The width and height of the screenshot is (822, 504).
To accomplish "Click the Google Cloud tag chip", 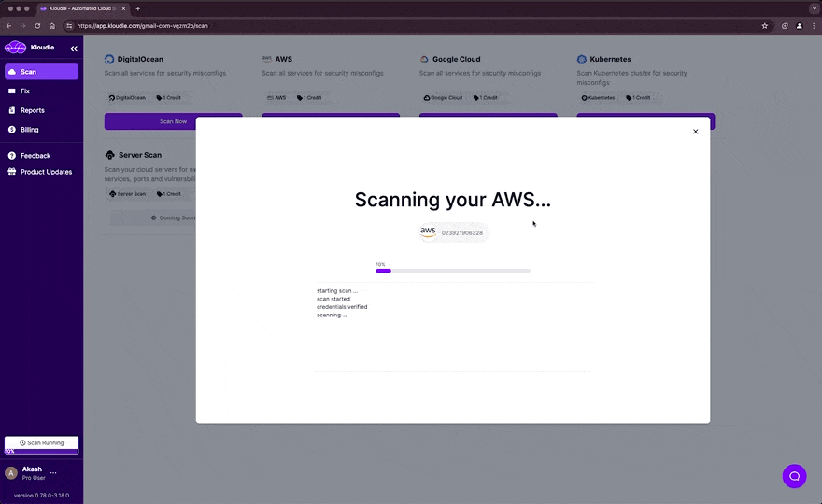I will pos(443,98).
